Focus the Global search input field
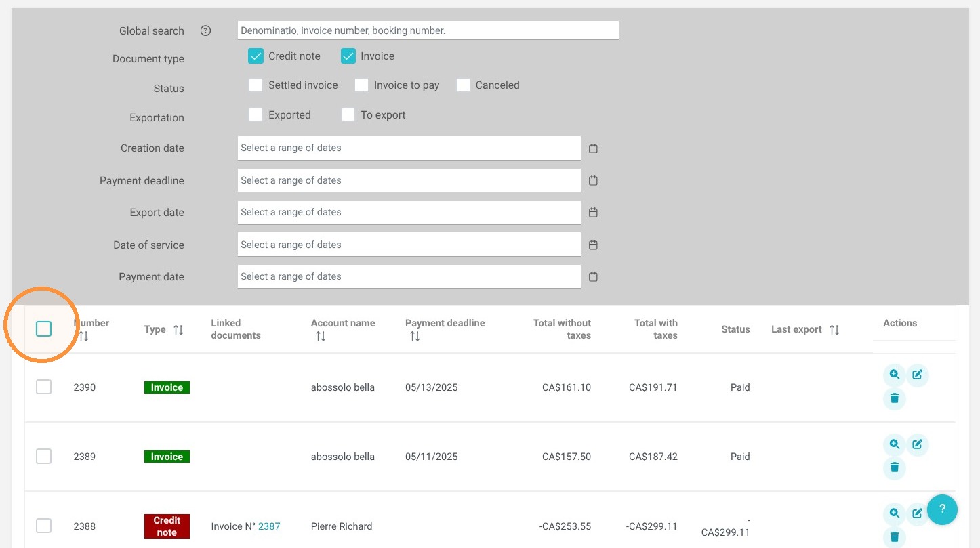Screen dimensions: 980x548 pos(428,30)
